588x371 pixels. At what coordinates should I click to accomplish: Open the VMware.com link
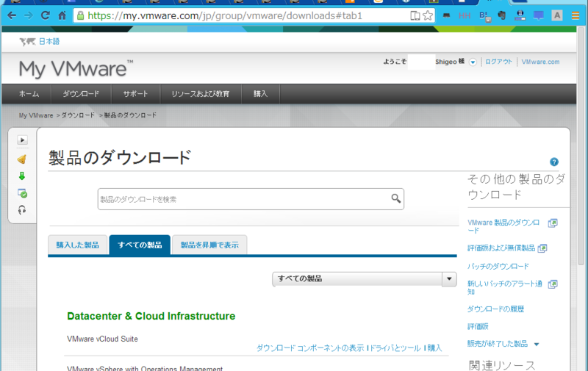[x=540, y=62]
